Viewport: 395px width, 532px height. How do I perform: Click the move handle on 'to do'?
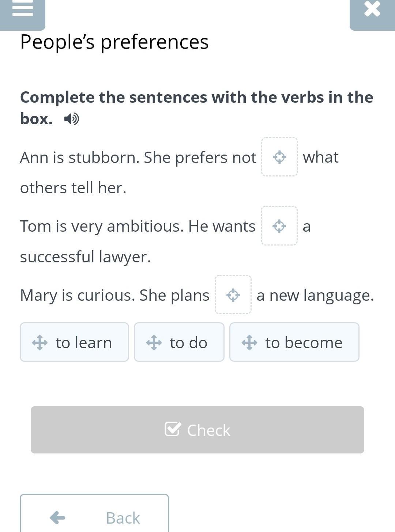(x=154, y=343)
